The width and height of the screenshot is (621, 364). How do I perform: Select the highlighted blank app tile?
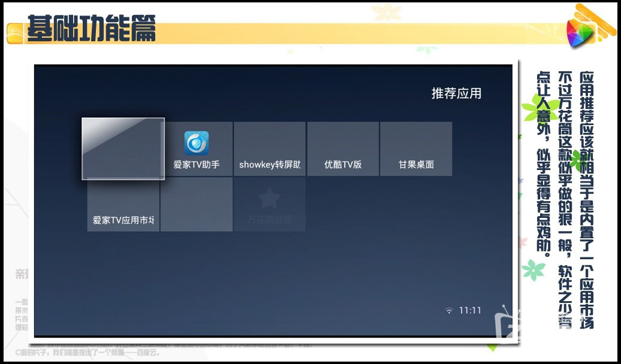pyautogui.click(x=123, y=148)
